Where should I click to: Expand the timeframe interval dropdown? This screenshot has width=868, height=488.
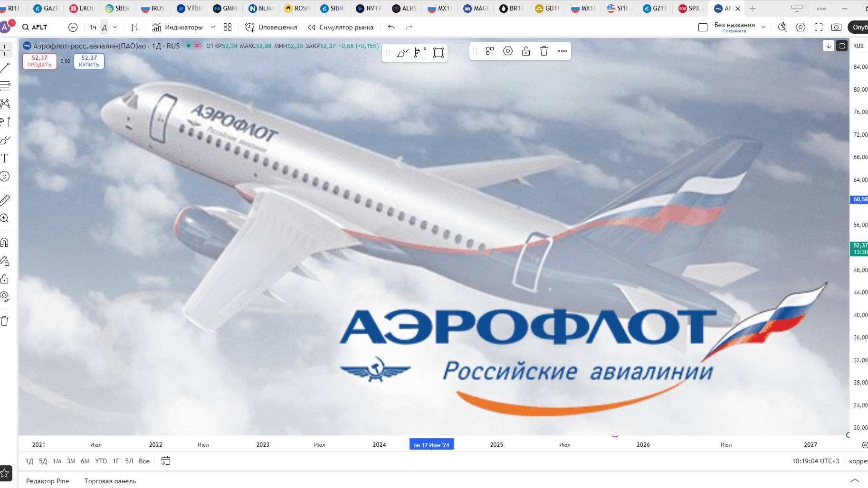pos(115,27)
